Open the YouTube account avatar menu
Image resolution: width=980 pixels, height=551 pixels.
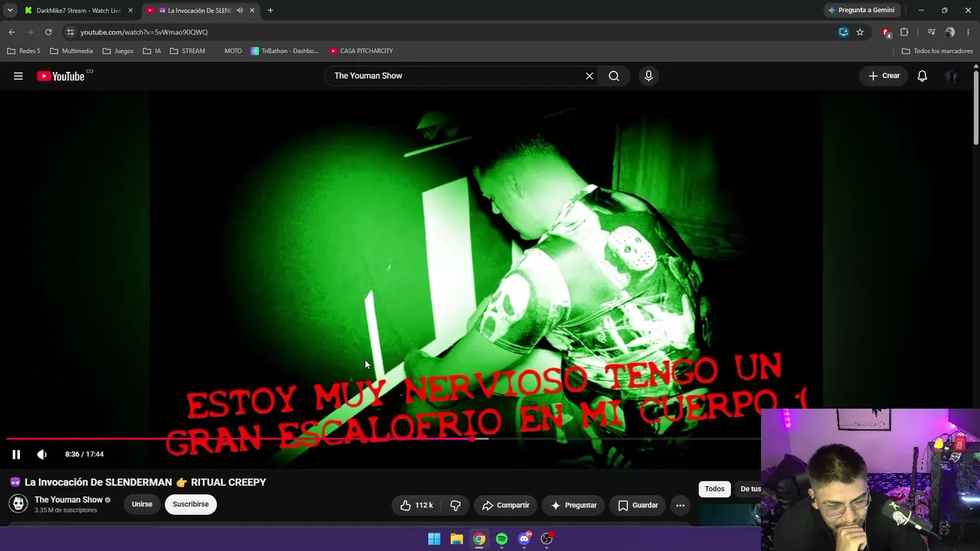tap(952, 76)
